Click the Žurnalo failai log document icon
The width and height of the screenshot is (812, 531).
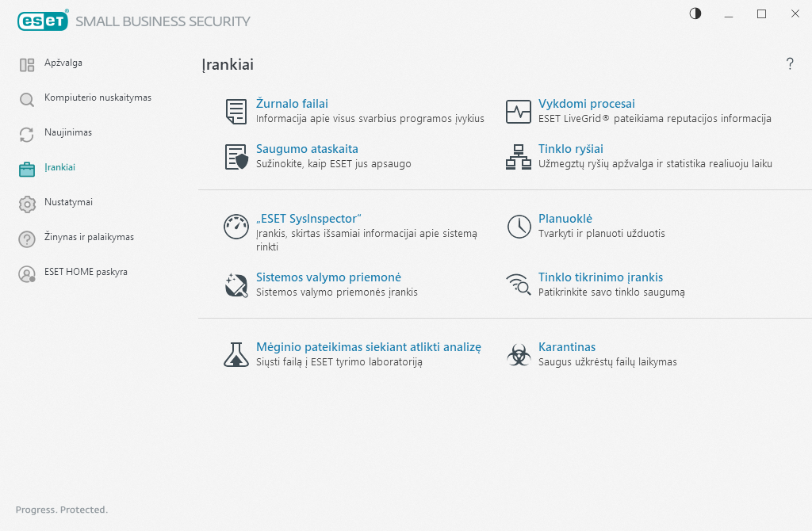coord(236,112)
